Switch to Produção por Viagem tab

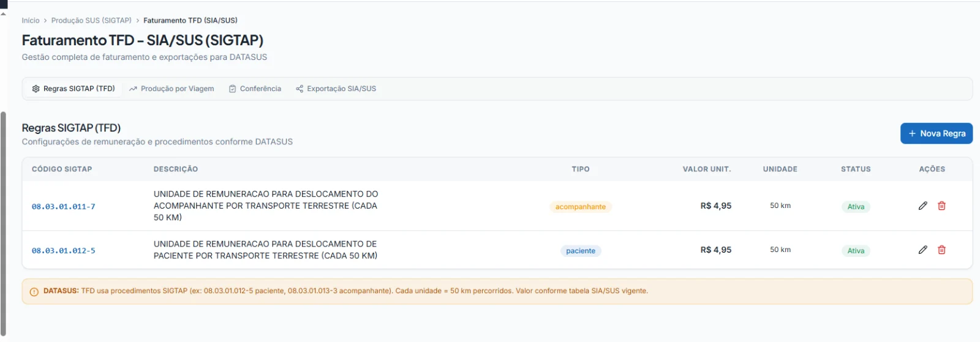[171, 89]
